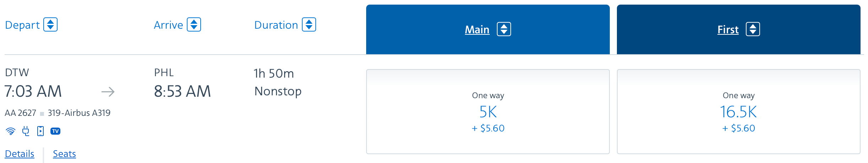
Task: Sort flights by Arrive label
Action: [168, 25]
